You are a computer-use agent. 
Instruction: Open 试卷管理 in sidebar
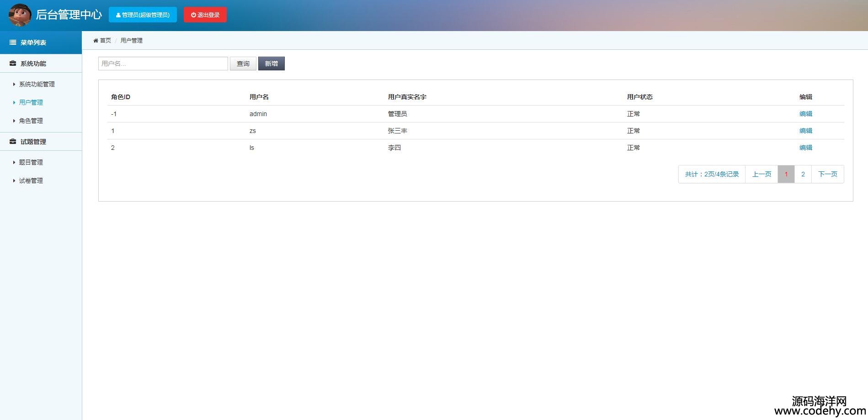coord(31,181)
